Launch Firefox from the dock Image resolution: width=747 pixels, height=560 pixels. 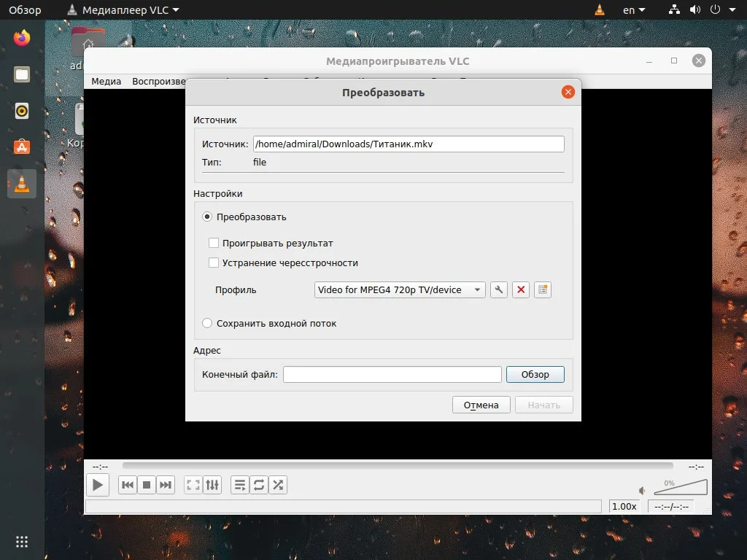21,40
